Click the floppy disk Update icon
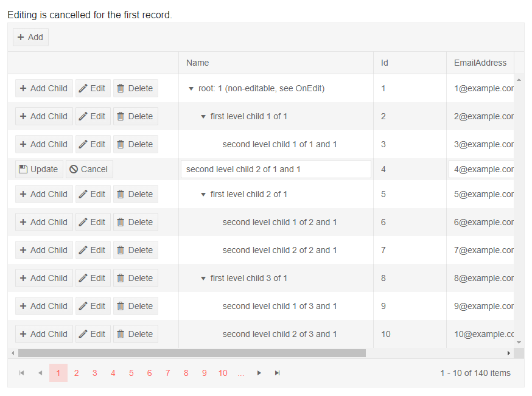The image size is (532, 396). (x=23, y=169)
